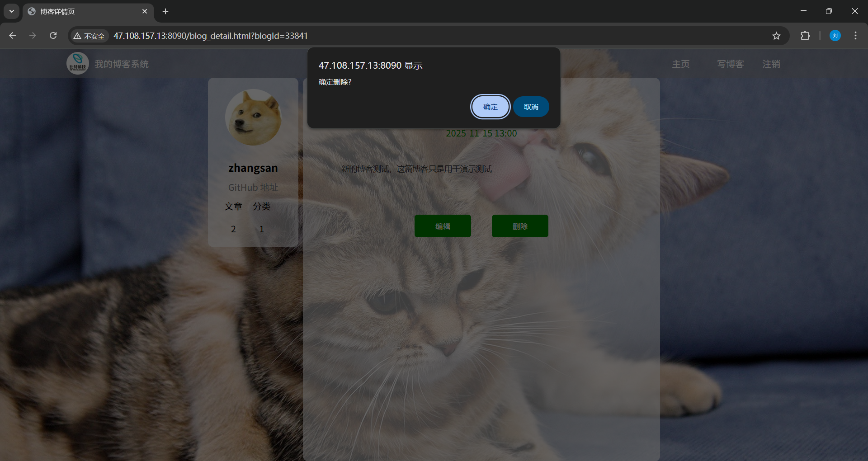Cancel deletion with the 取消 button

pos(531,107)
